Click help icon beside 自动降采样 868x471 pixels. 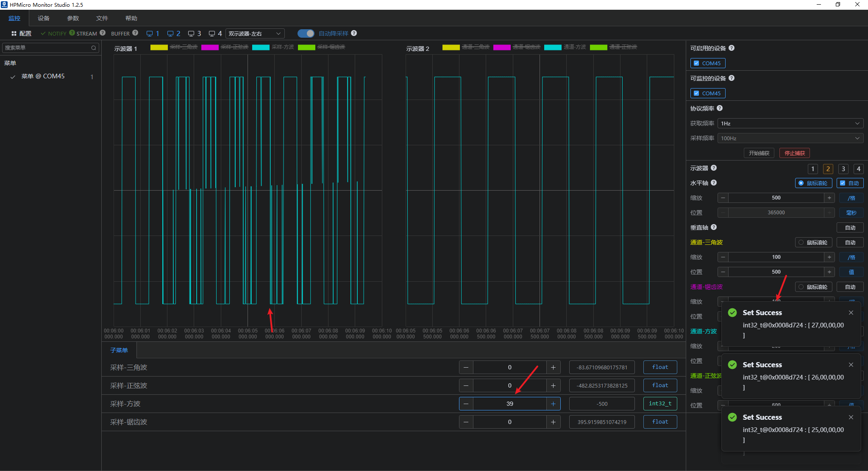(x=354, y=33)
